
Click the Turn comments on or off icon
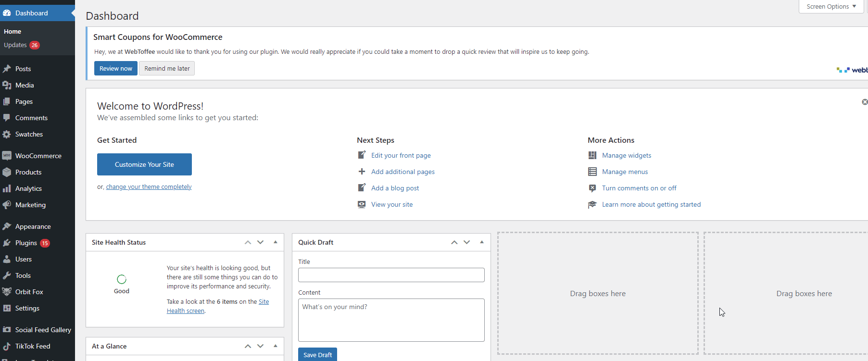point(592,188)
